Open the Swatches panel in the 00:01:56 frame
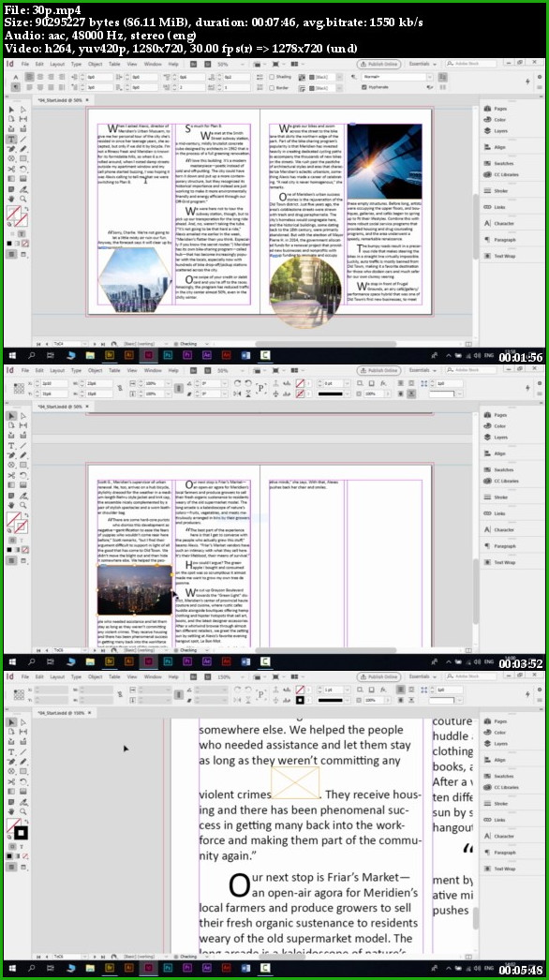 497,164
